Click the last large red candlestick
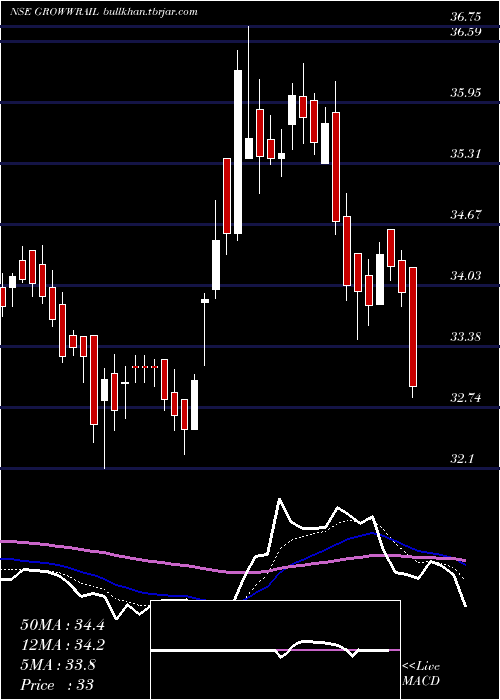 (x=413, y=327)
